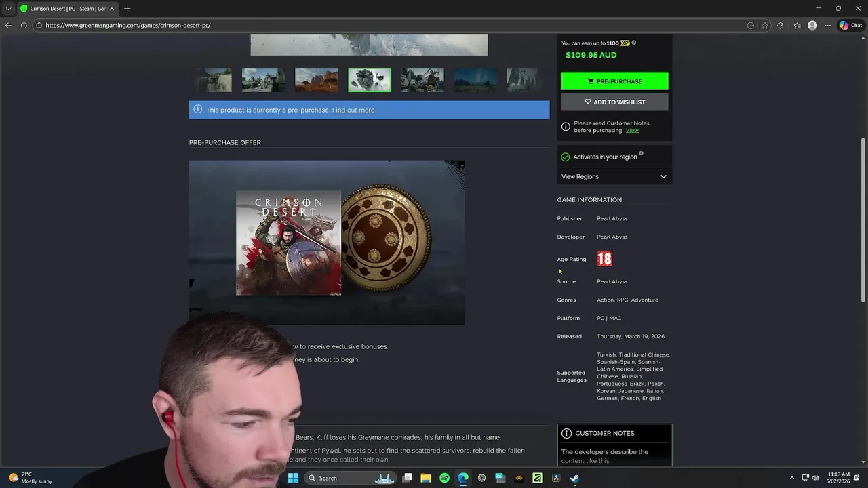
Task: Show hidden system tray icons
Action: (791, 478)
